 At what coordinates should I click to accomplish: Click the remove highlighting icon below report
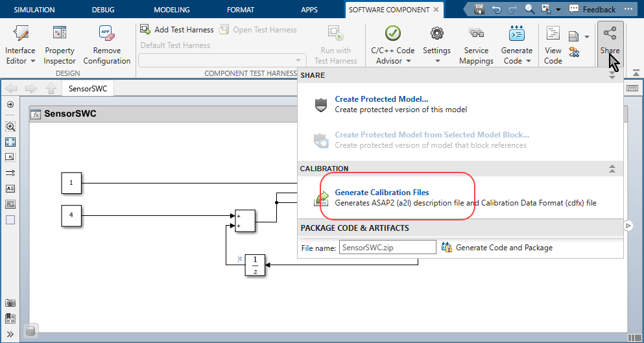(574, 52)
